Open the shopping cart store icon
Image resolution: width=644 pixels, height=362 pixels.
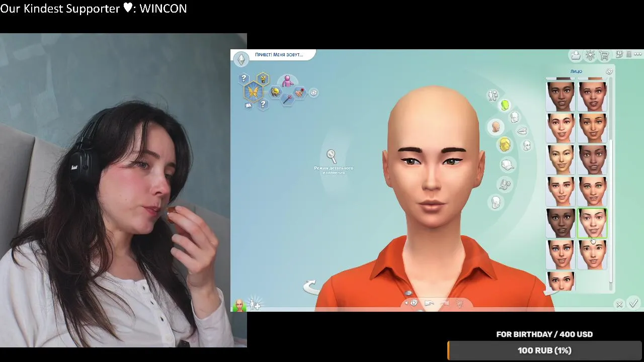604,55
